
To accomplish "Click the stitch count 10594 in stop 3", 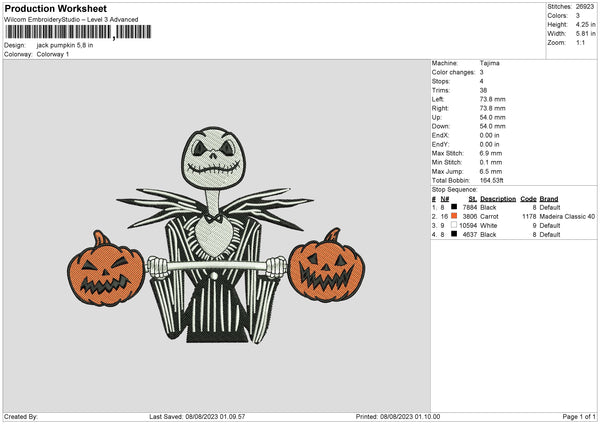I will pos(468,226).
